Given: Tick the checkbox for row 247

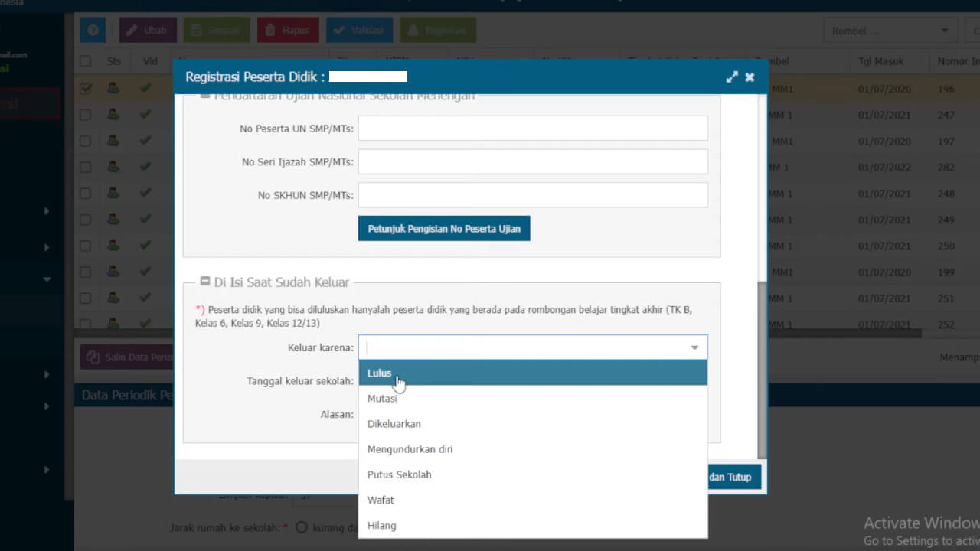Looking at the screenshot, I should [x=85, y=115].
